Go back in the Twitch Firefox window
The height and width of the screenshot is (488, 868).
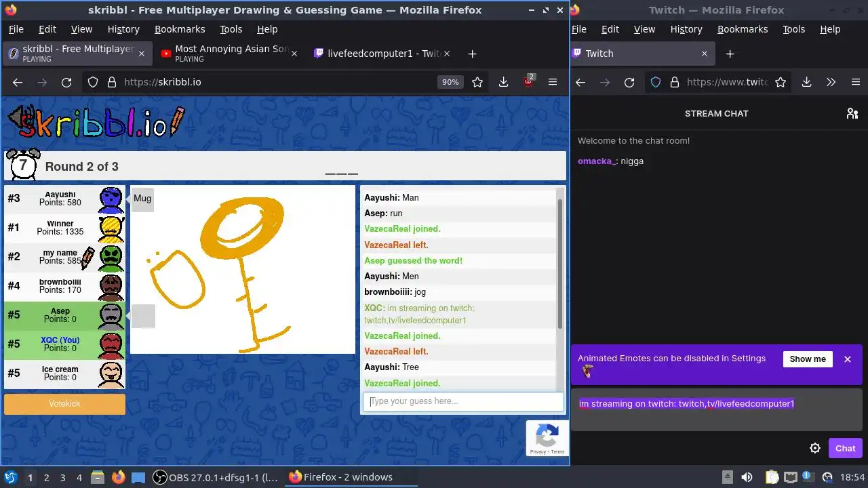(x=580, y=82)
